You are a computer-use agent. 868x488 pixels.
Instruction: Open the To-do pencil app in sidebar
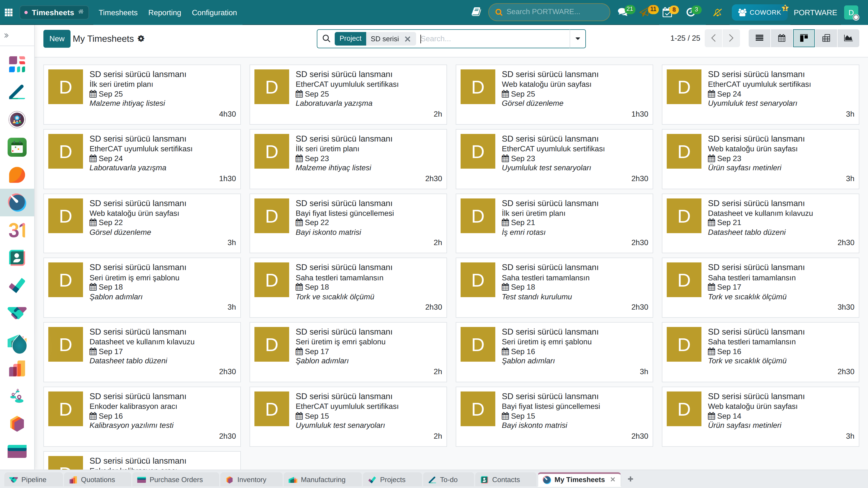(17, 92)
